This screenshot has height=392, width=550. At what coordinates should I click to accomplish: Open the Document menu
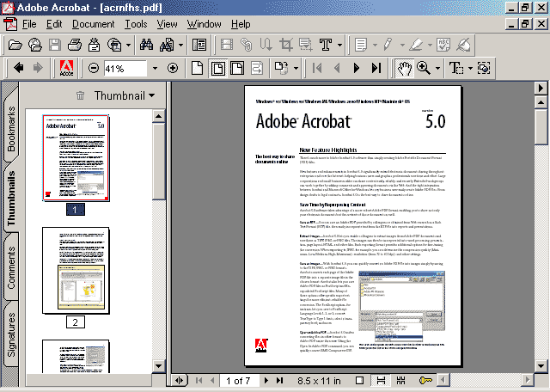point(94,24)
